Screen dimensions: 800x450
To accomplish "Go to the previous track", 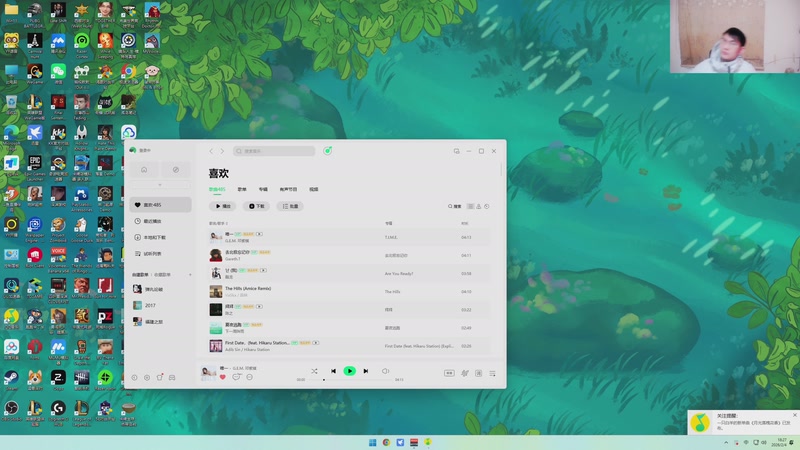I will 333,371.
